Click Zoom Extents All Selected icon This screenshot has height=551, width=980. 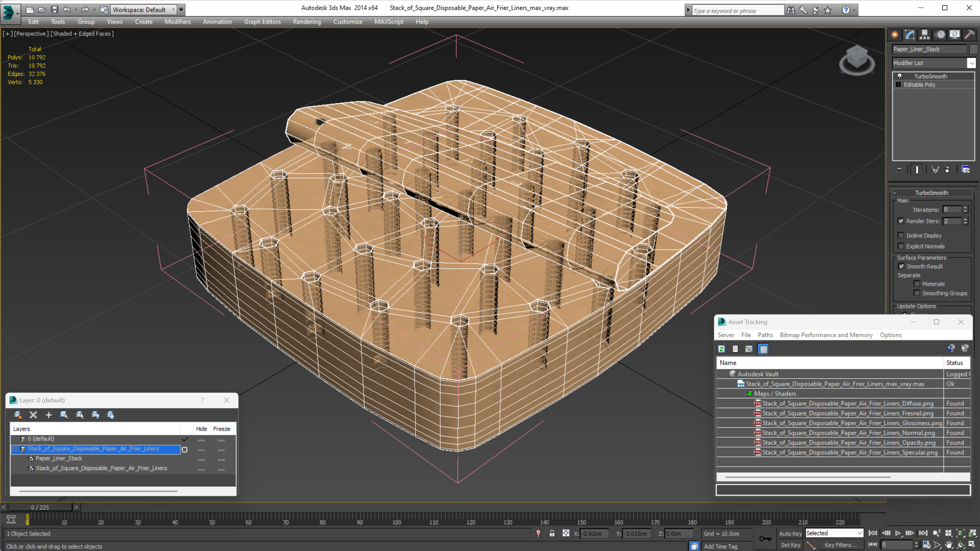coord(972,533)
